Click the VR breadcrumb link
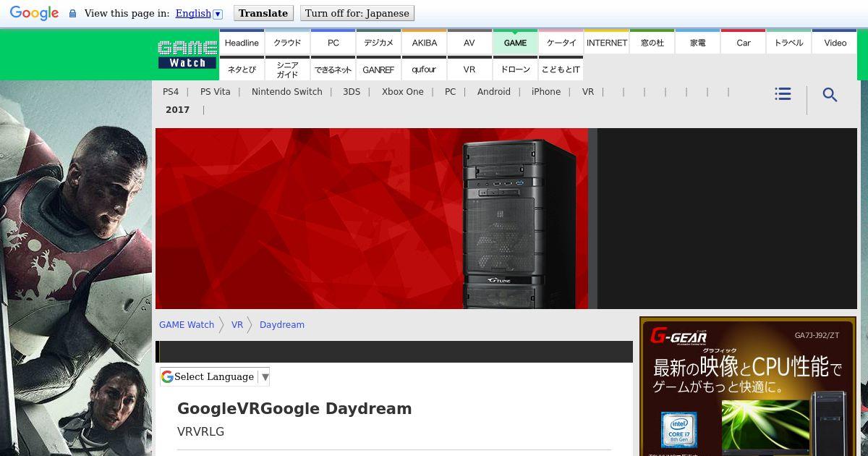The width and height of the screenshot is (868, 456). point(237,325)
